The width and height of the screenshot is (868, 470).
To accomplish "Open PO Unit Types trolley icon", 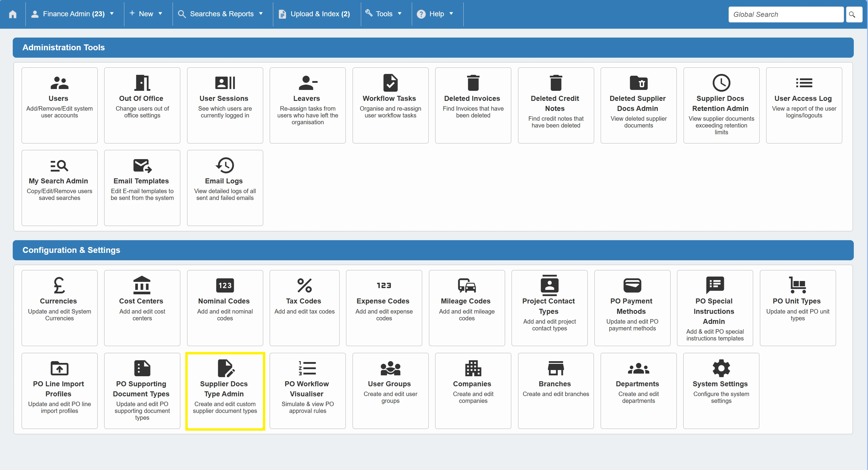I will (798, 285).
